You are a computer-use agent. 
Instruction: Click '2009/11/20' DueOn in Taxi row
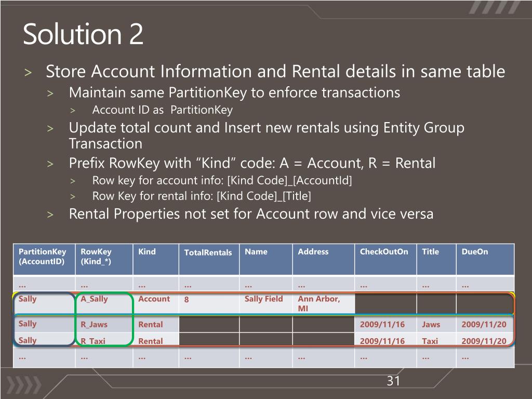pos(485,340)
